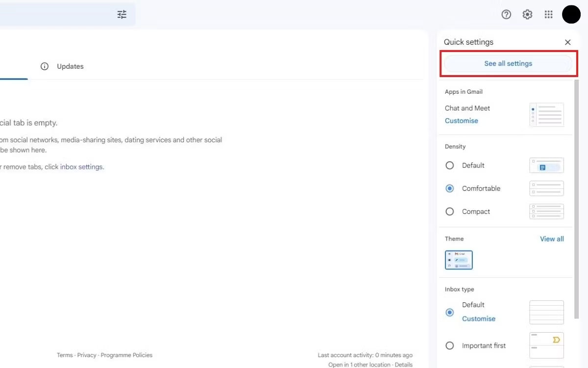Click See all settings
Image resolution: width=588 pixels, height=368 pixels.
(508, 63)
